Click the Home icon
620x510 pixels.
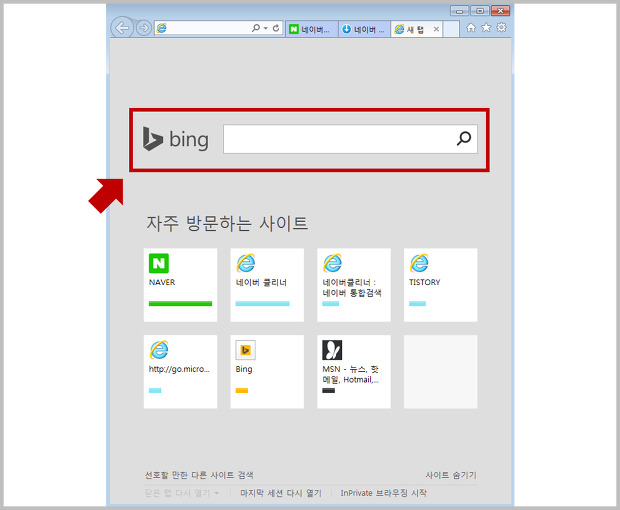(x=471, y=28)
